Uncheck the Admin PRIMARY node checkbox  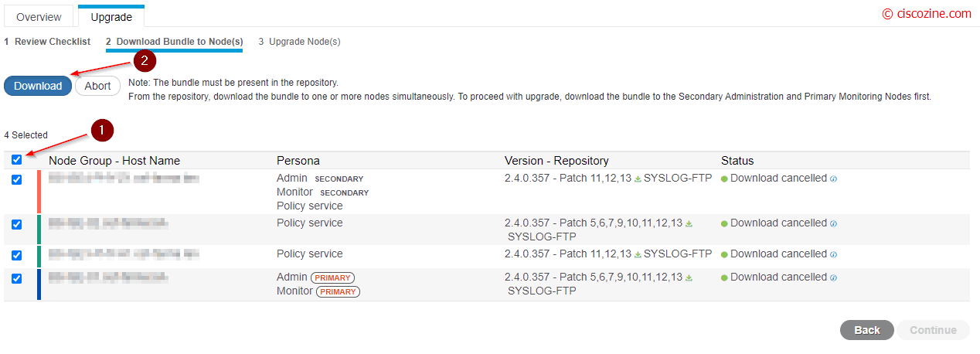(x=17, y=278)
